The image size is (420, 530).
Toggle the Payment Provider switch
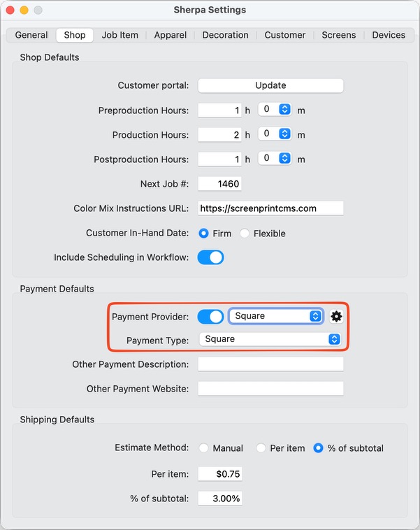[210, 316]
